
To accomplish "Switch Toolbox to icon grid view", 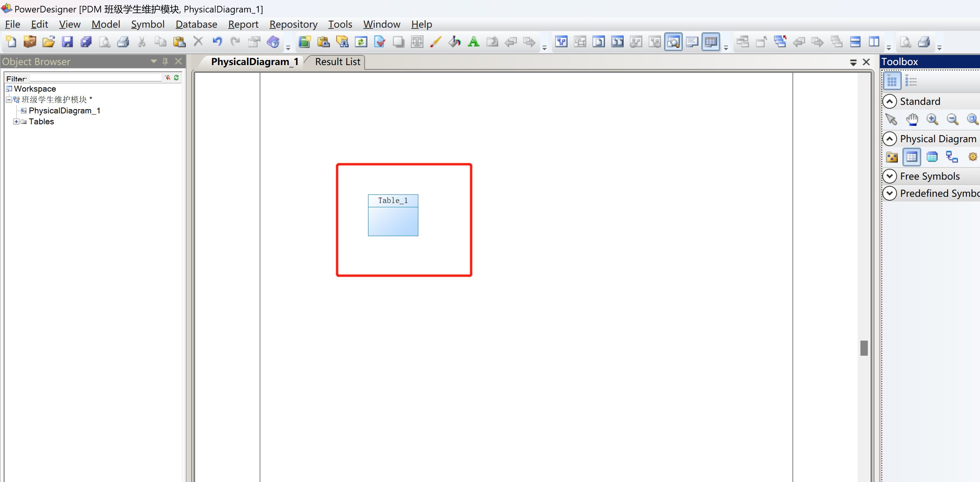I will tap(892, 81).
